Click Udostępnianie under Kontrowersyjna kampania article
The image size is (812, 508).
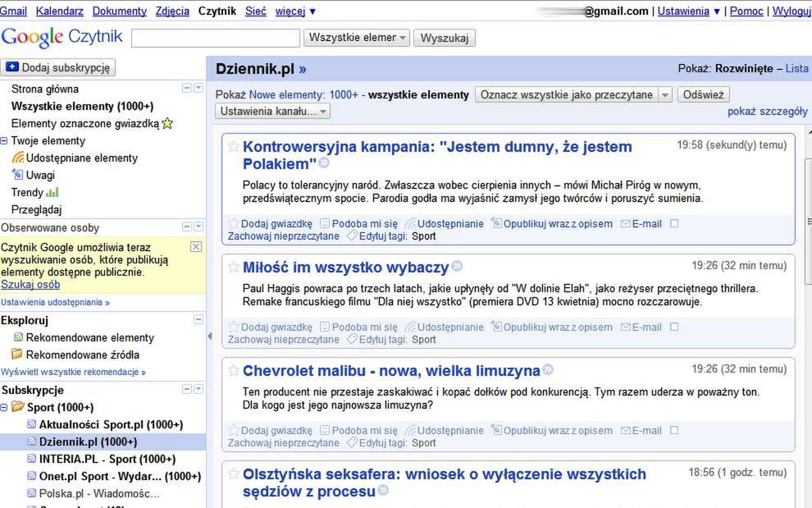coord(445,224)
